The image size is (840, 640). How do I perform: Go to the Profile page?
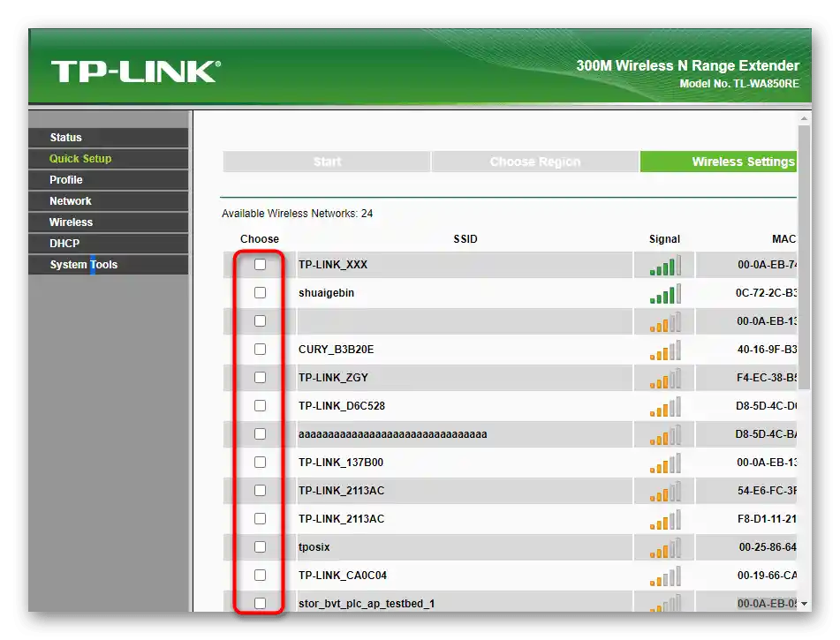pyautogui.click(x=109, y=180)
